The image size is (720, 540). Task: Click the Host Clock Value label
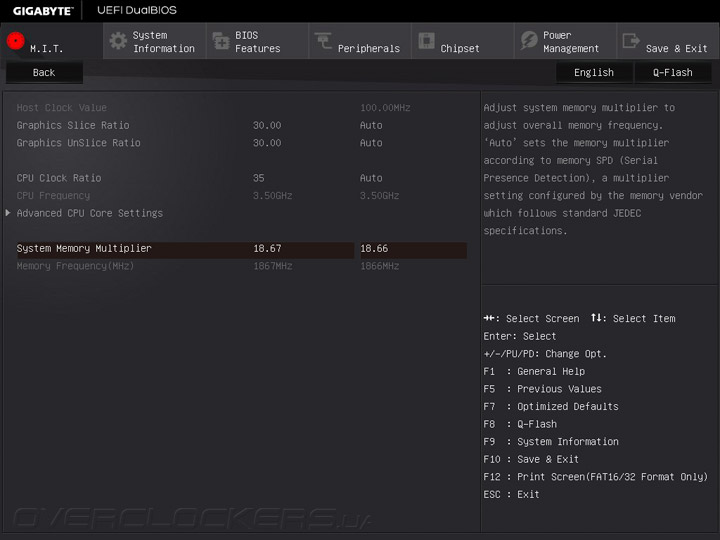coord(62,108)
